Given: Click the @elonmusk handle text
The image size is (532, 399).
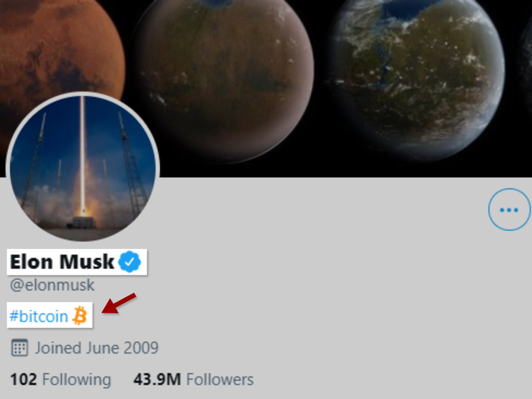Looking at the screenshot, I should point(52,285).
